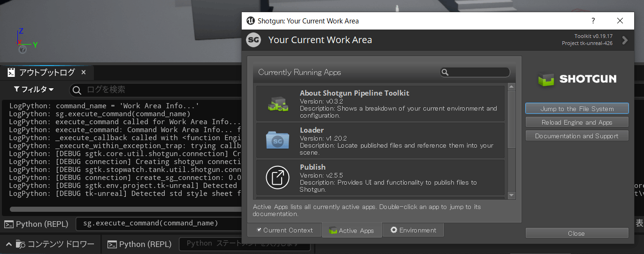
Task: Click the apps list vertical scrollbar thumb
Action: [x=512, y=120]
